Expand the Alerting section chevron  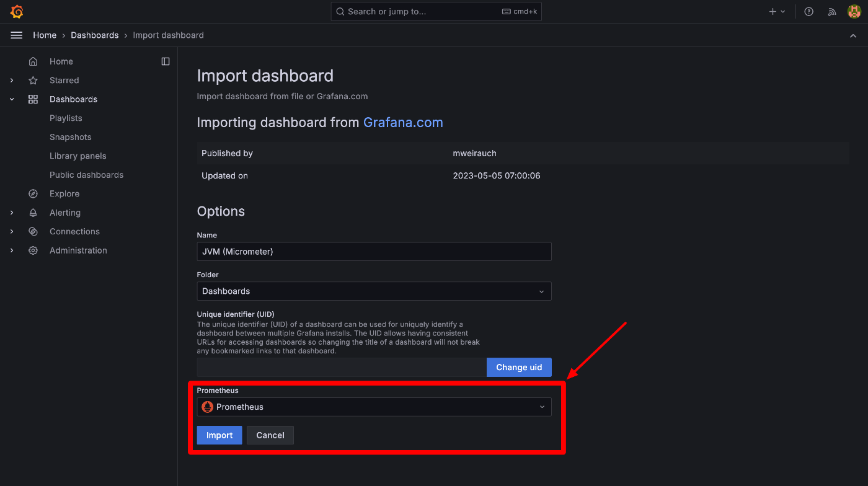coord(12,213)
